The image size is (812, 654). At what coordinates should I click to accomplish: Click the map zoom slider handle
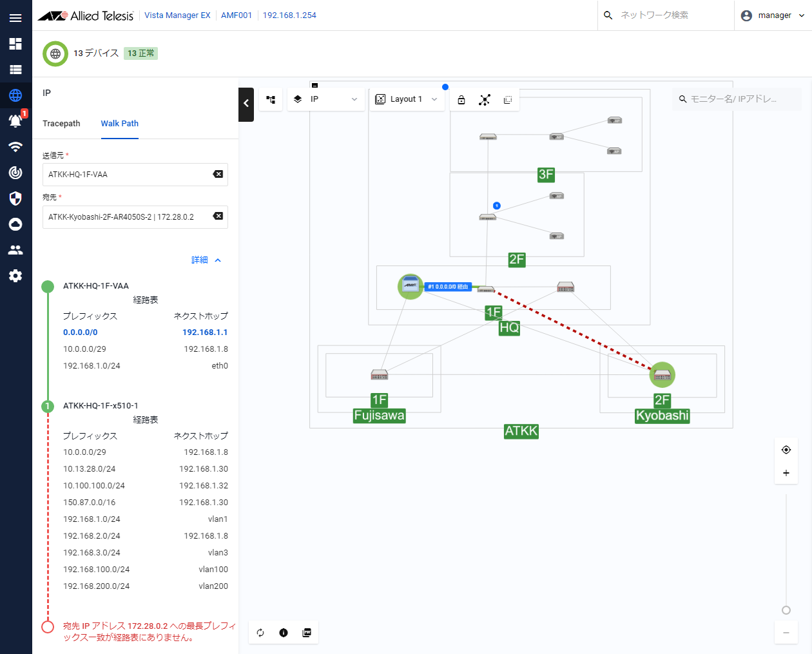(786, 610)
